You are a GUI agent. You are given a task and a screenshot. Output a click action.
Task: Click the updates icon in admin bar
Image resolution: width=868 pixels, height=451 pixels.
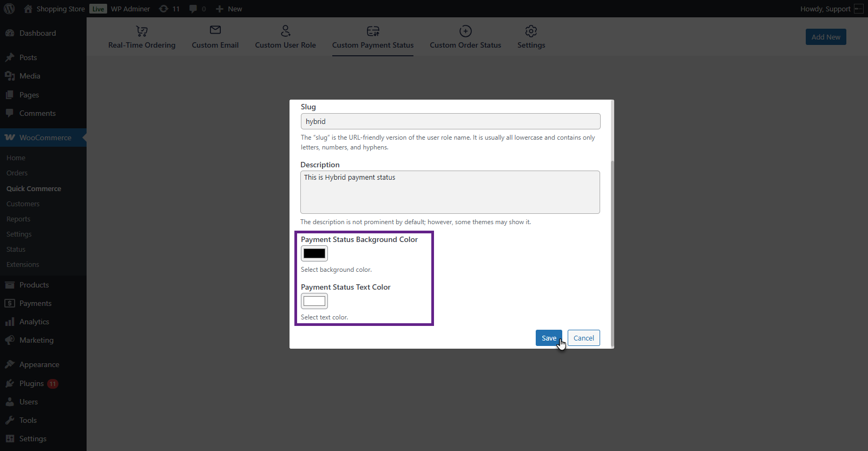163,9
